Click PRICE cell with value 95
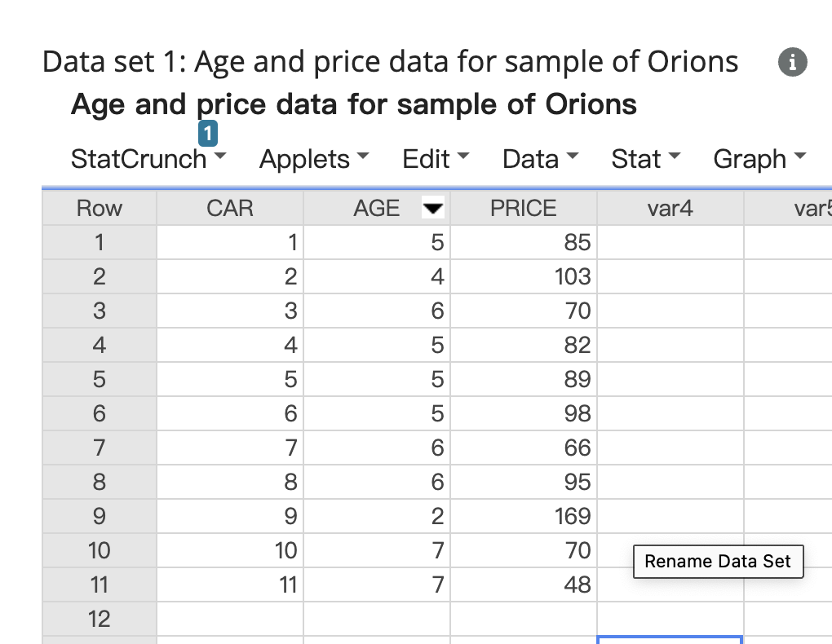The height and width of the screenshot is (644, 832). 523,482
